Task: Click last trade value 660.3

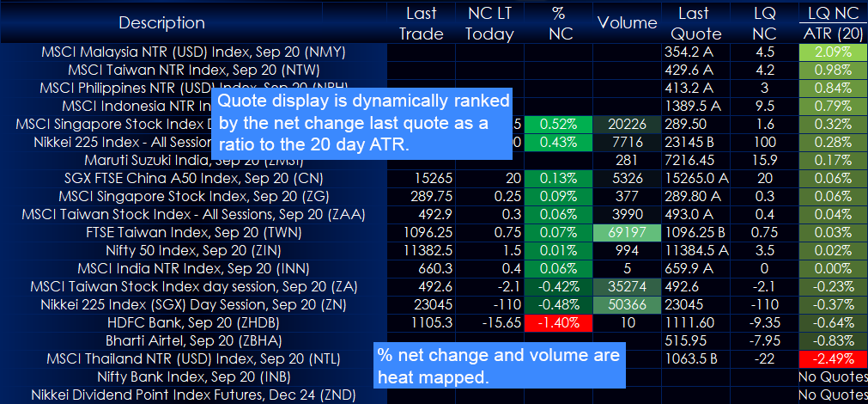Action: coord(422,268)
